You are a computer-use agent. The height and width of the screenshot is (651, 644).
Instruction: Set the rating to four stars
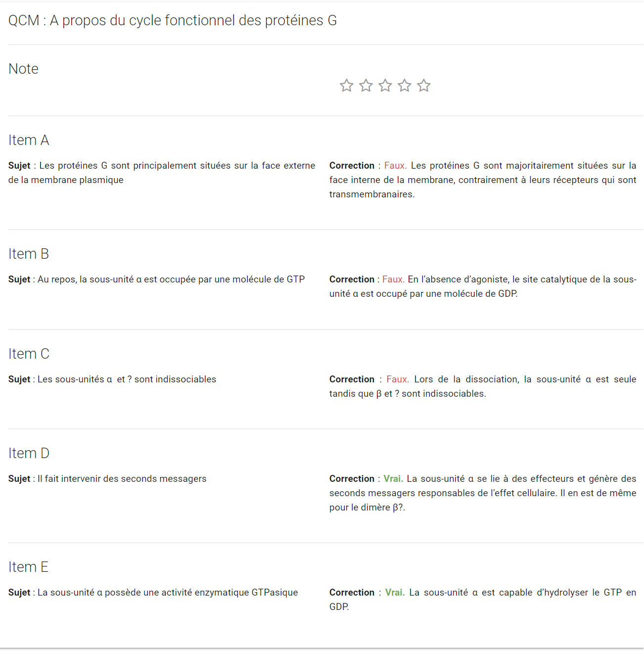coord(405,86)
